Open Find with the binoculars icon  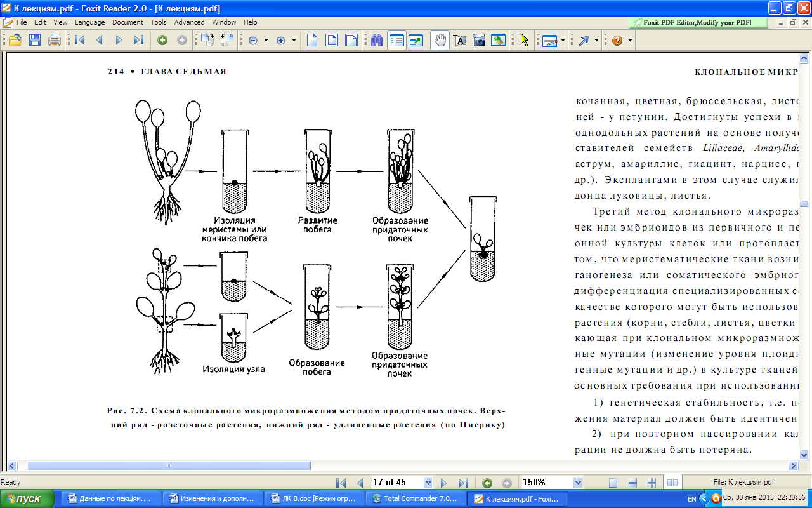pos(377,40)
